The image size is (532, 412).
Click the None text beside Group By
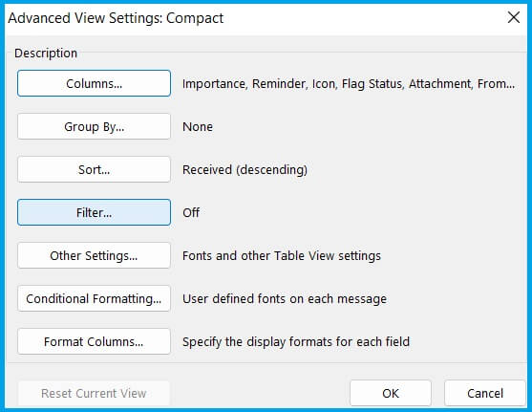[198, 127]
